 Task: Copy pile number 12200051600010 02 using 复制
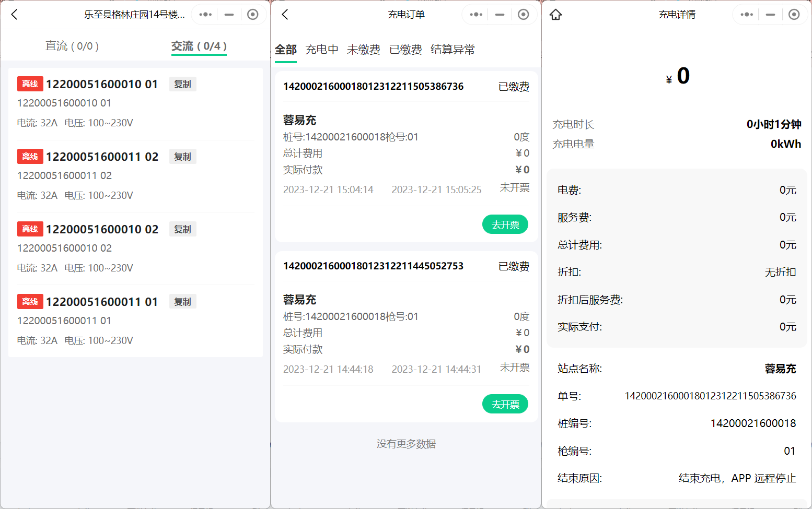click(182, 229)
